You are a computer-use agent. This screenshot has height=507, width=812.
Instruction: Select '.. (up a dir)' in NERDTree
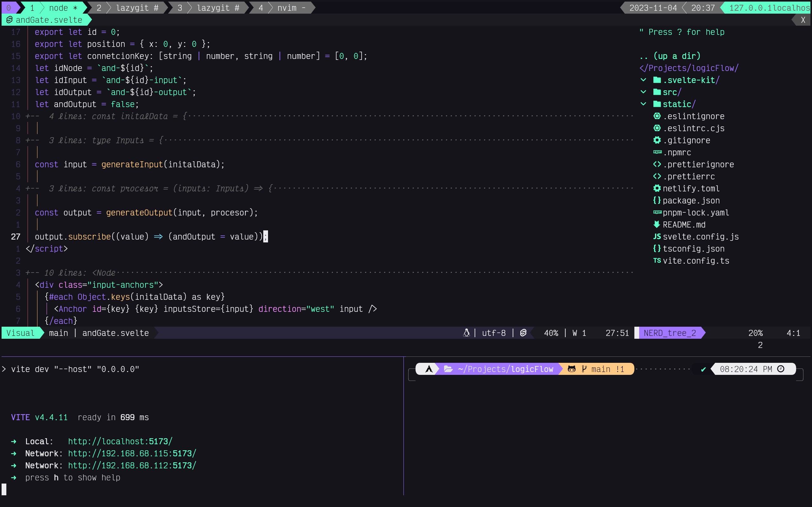[x=671, y=56]
